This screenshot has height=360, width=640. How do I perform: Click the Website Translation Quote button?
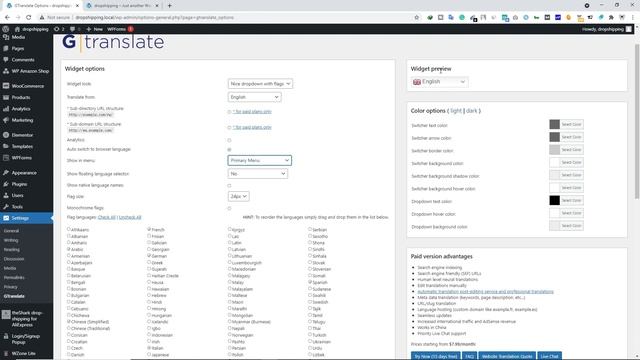[507, 356]
